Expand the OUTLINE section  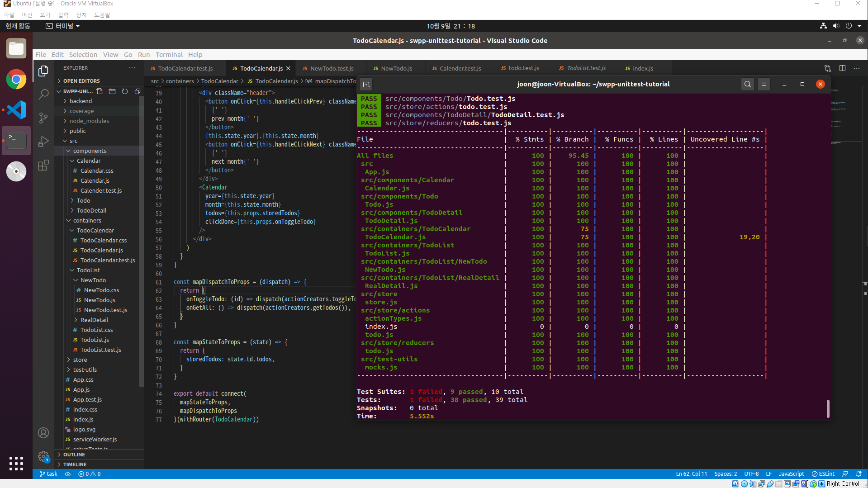74,455
